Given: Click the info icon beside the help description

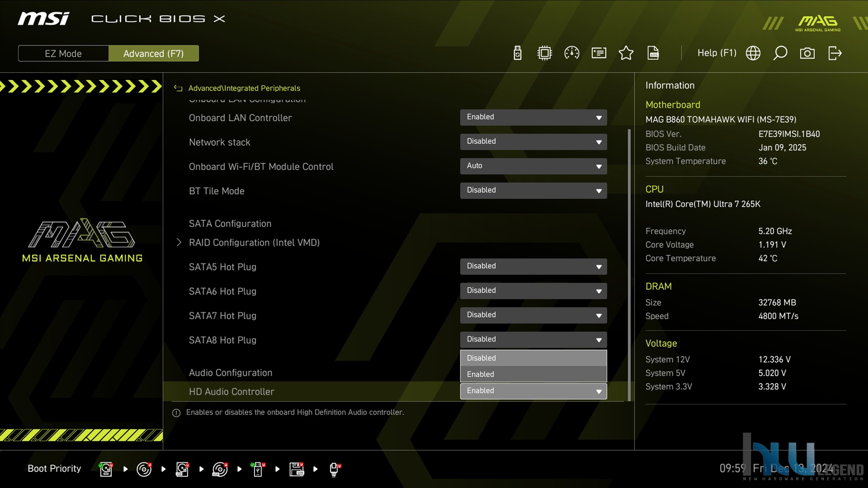Looking at the screenshot, I should click(176, 413).
